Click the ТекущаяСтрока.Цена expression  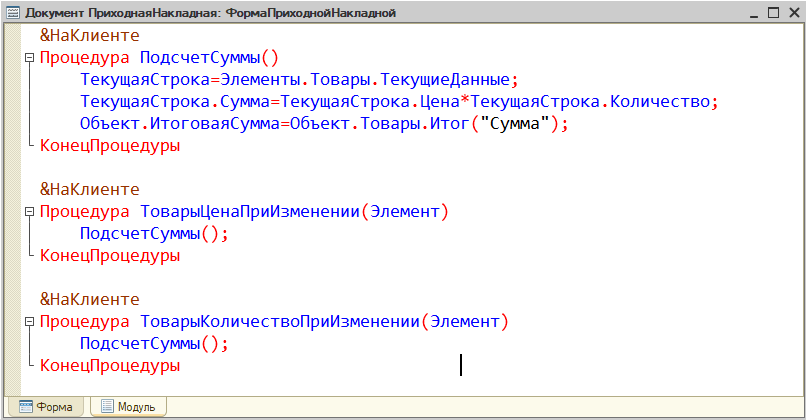point(371,102)
